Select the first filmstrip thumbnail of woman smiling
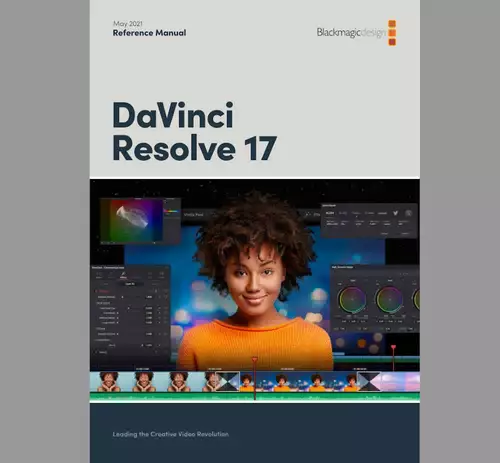500x463 pixels. pyautogui.click(x=109, y=381)
